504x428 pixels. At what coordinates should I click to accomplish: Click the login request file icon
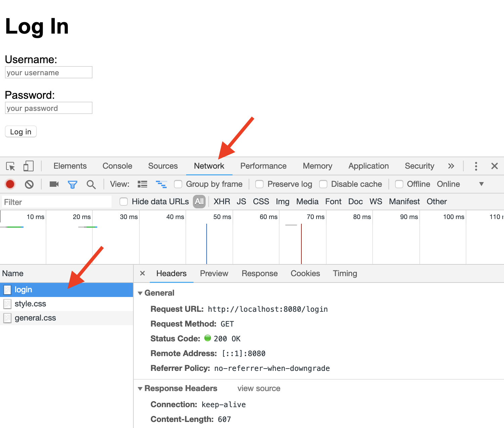[7, 290]
